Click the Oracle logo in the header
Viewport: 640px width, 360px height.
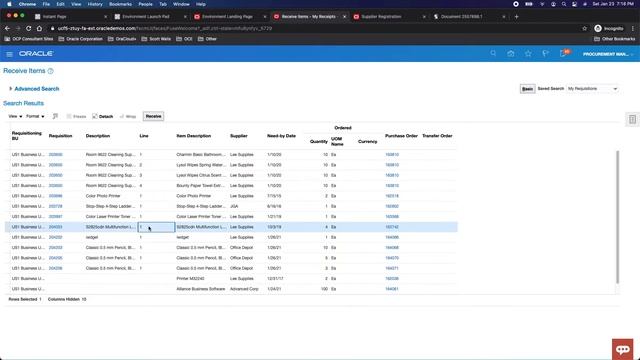click(36, 54)
